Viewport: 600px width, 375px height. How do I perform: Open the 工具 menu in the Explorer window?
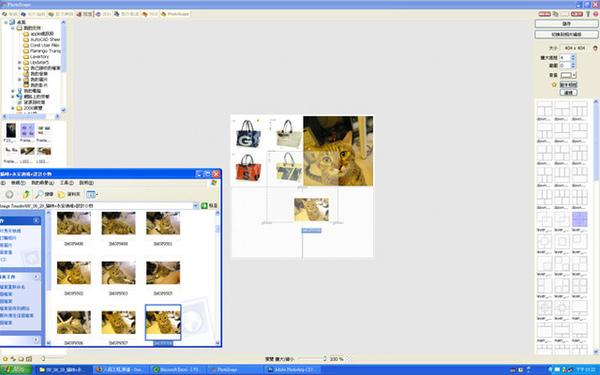coord(67,183)
